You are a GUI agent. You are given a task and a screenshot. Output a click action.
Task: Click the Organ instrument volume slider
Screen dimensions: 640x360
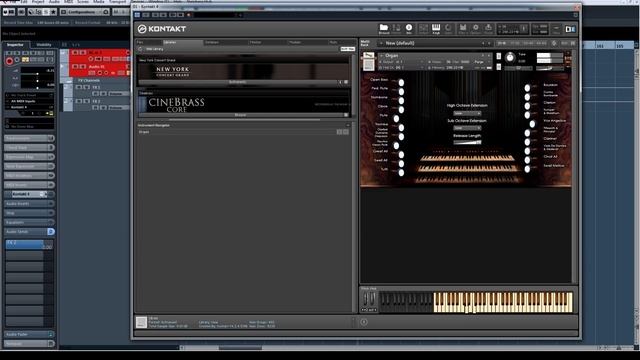[x=549, y=68]
